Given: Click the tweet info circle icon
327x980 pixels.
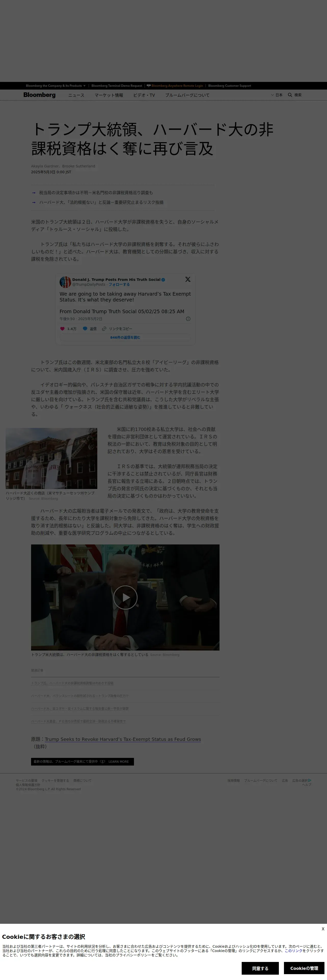Looking at the screenshot, I should (188, 319).
